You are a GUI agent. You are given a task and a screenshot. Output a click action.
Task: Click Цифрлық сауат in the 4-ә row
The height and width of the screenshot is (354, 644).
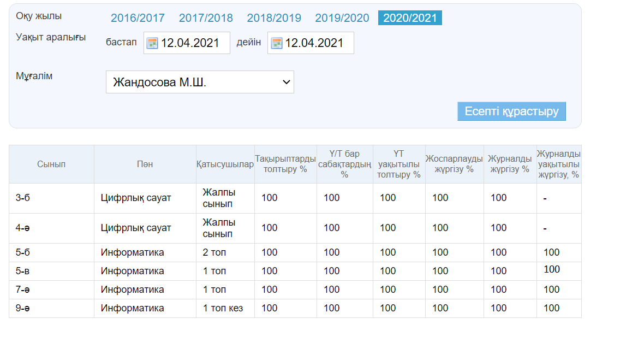tap(135, 228)
